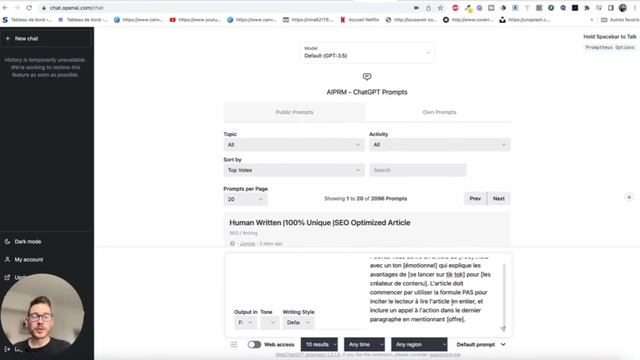The width and height of the screenshot is (640, 360).
Task: Open the Model selector dropdown
Action: [x=367, y=53]
